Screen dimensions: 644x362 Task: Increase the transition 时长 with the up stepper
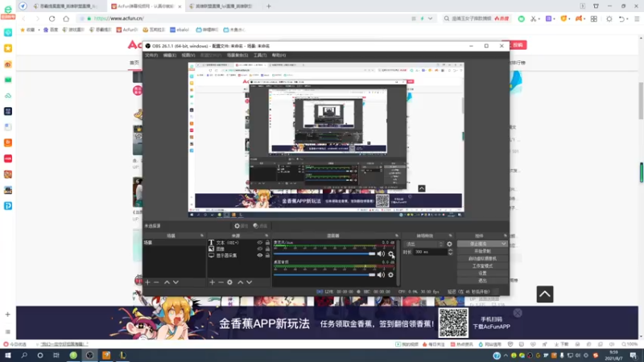point(450,250)
